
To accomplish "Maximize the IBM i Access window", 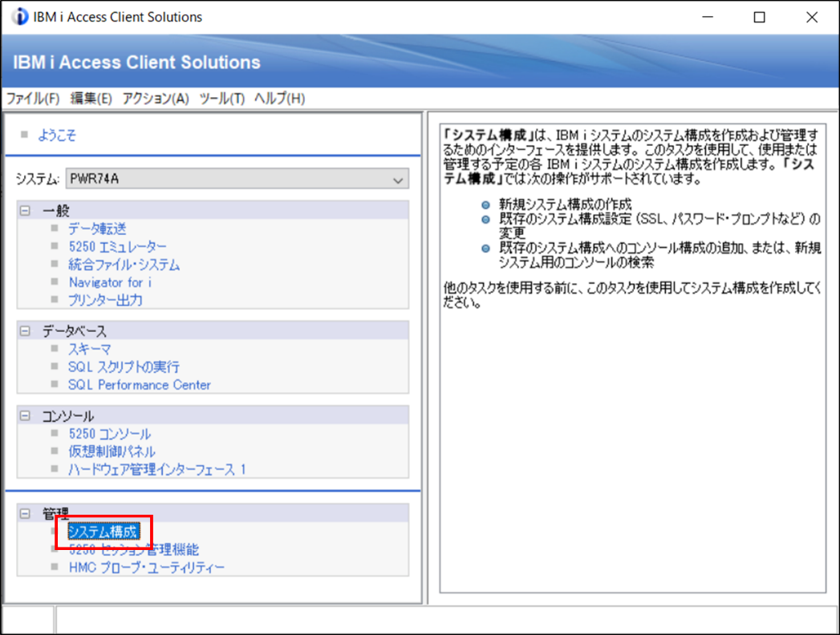I will point(759,17).
